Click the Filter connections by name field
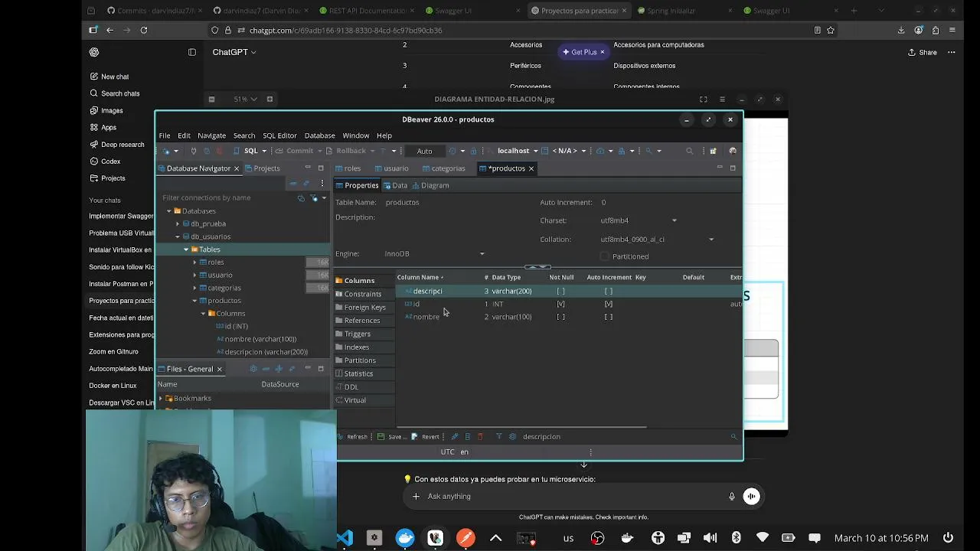Screen dimensions: 980x551 pyautogui.click(x=226, y=197)
